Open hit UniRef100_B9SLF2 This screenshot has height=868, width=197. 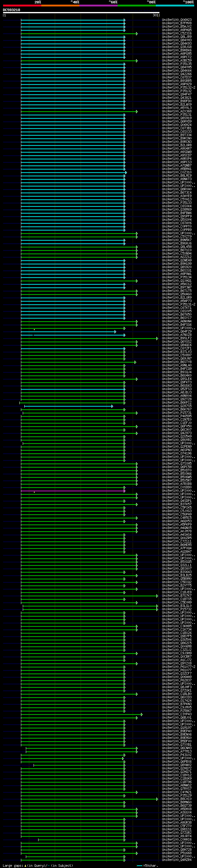click(x=177, y=338)
